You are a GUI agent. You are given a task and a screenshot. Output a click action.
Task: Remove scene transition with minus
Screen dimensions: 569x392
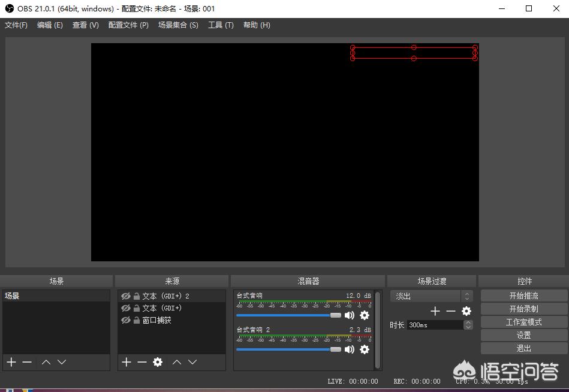tap(451, 310)
